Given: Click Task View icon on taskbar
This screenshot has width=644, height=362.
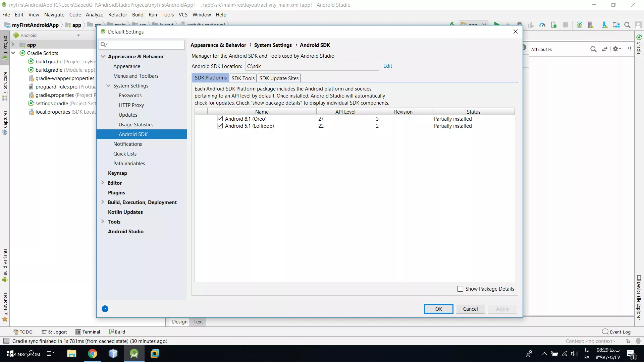Looking at the screenshot, I should 50,354.
